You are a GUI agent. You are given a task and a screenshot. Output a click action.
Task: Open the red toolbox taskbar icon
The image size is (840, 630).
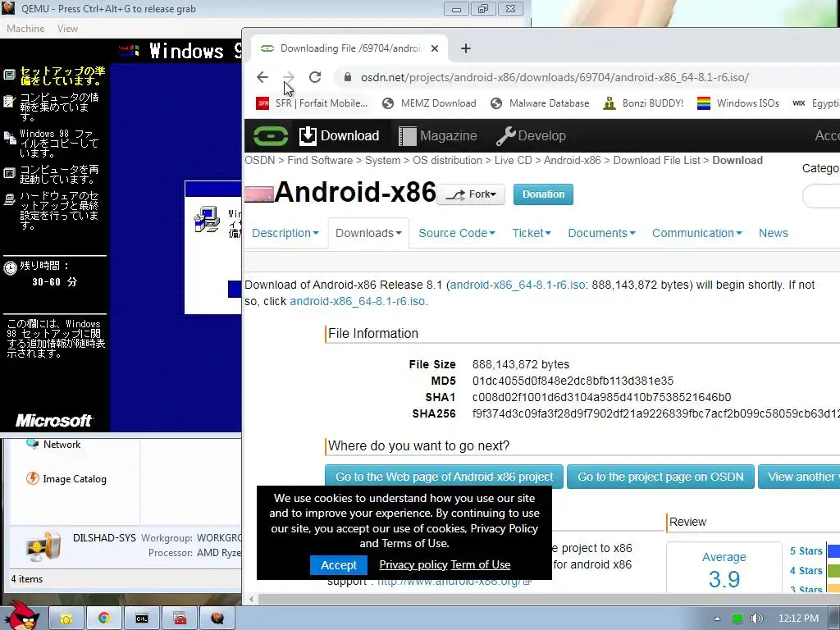click(180, 619)
